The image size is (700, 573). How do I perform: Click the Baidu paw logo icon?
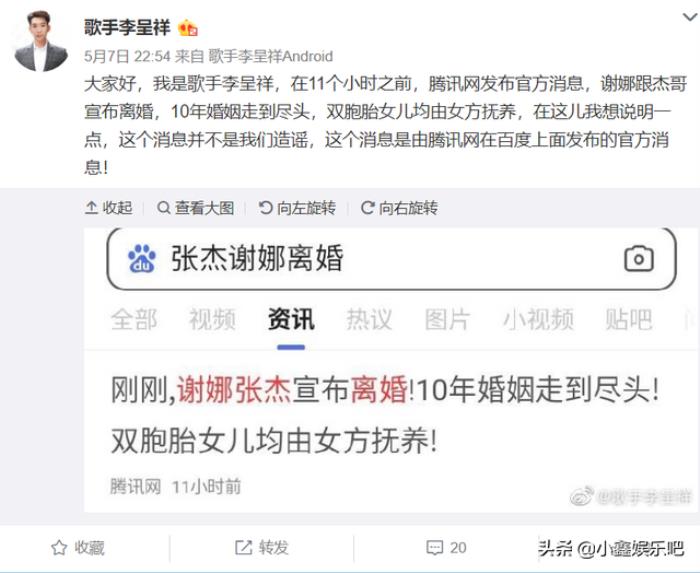pyautogui.click(x=142, y=258)
